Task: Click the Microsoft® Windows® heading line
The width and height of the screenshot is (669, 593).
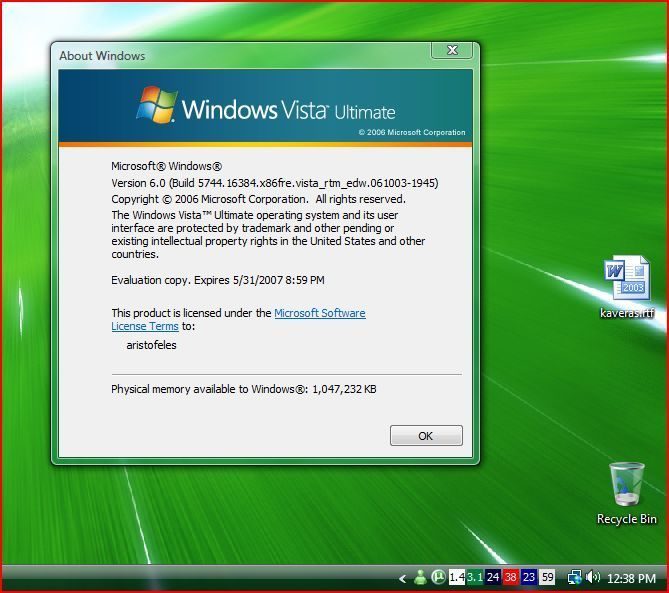Action: pos(166,166)
